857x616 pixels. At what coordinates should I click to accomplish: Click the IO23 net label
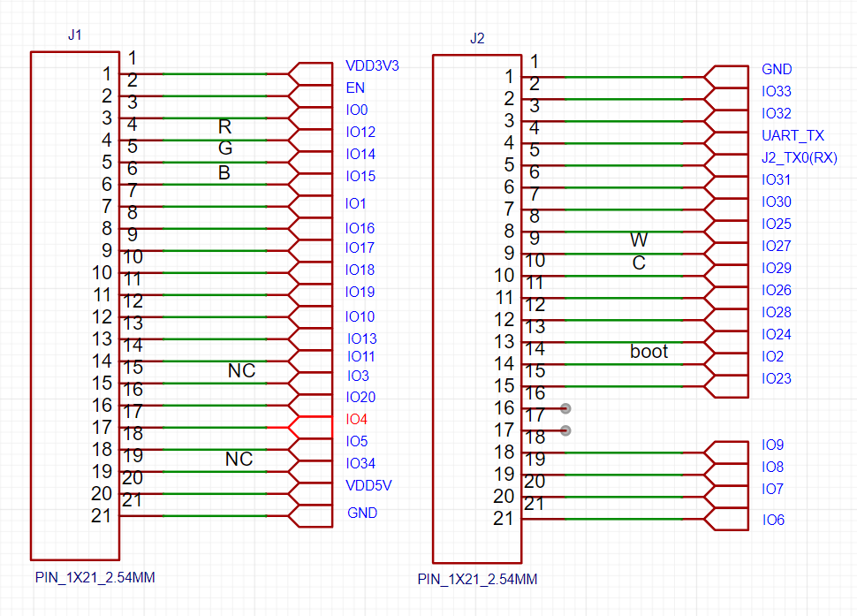777,378
